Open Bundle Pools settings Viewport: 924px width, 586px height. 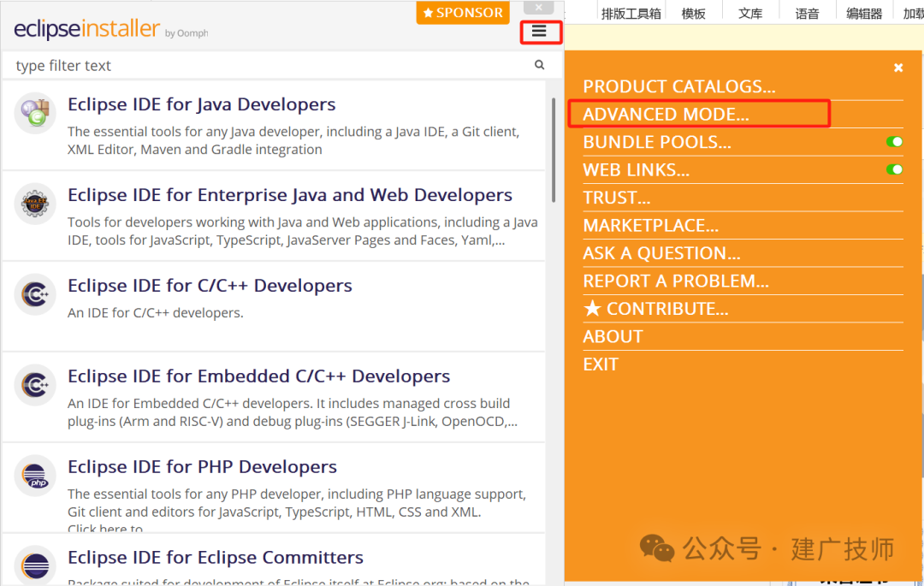[657, 142]
